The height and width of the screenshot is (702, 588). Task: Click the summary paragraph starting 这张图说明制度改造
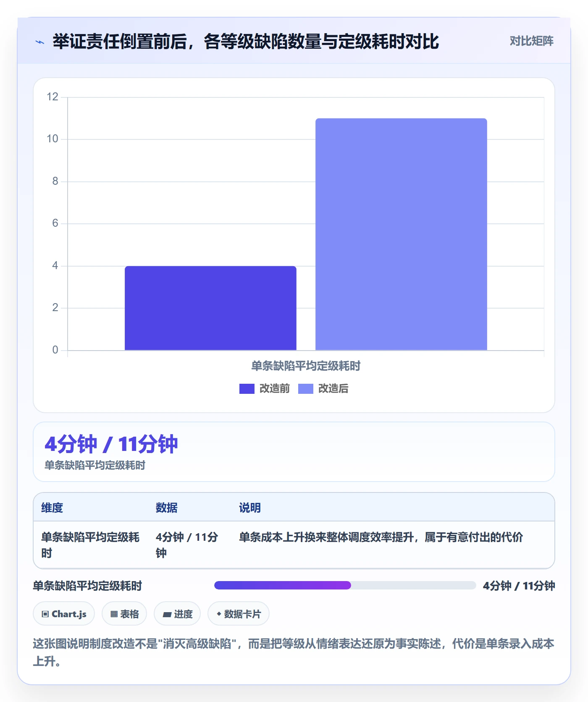[x=294, y=652]
